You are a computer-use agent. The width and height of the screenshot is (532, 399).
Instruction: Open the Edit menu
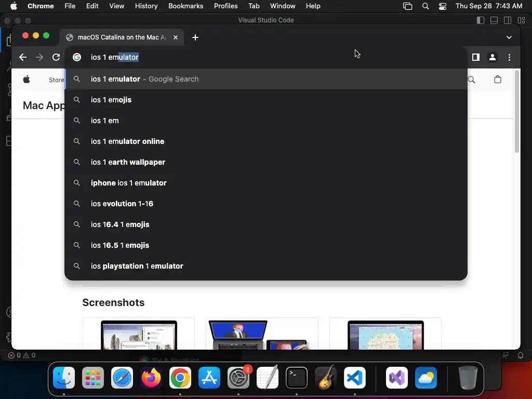[92, 6]
